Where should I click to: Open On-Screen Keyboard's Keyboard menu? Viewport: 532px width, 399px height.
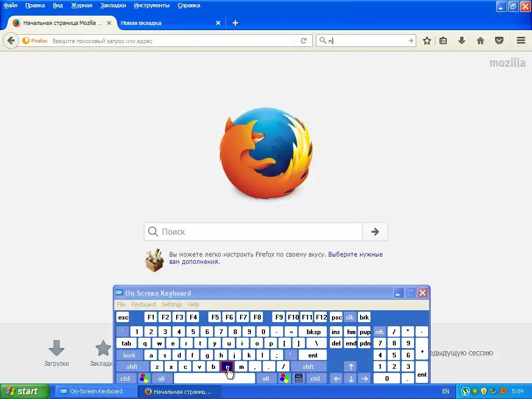click(143, 304)
